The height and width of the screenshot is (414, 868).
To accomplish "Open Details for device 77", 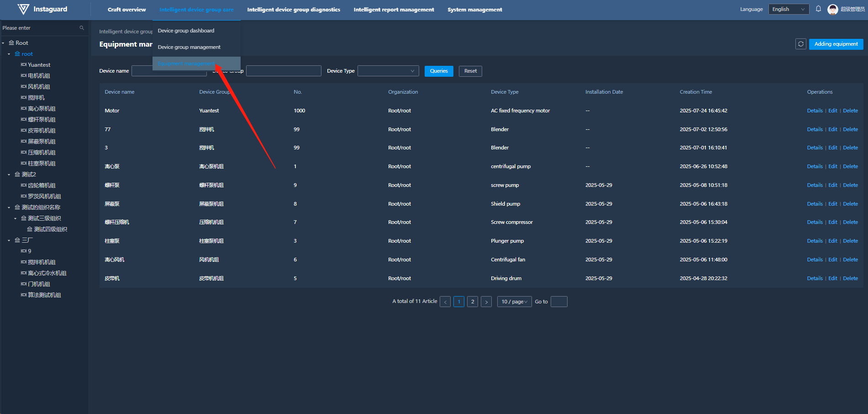I will [x=815, y=129].
